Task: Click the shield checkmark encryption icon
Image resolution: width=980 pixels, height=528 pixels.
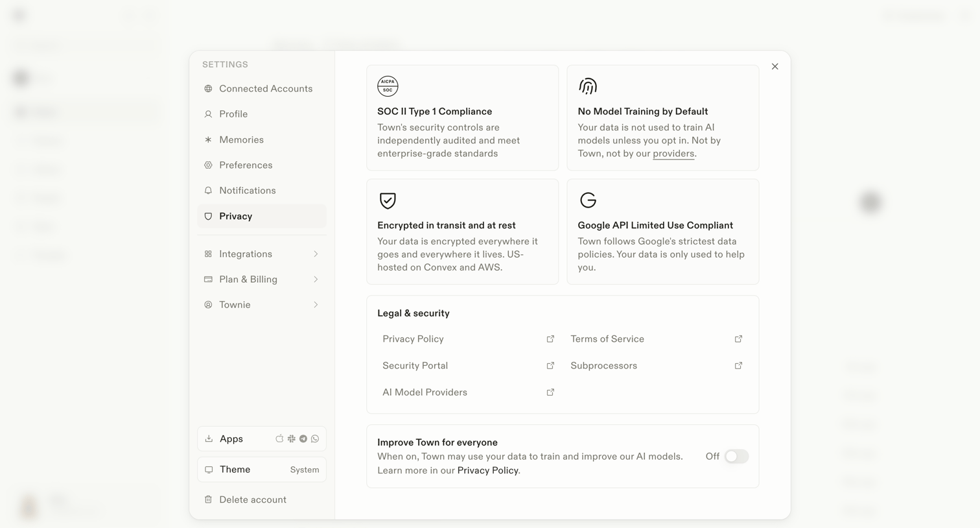Action: (x=388, y=200)
